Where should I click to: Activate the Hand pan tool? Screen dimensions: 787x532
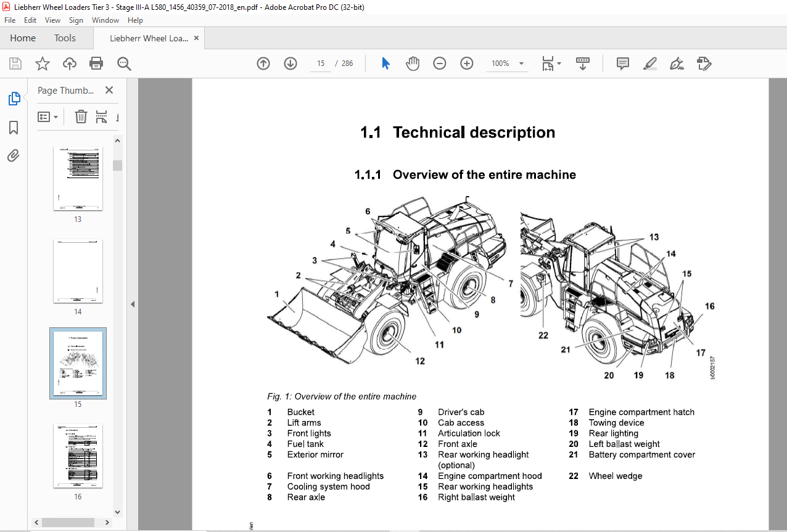point(413,63)
